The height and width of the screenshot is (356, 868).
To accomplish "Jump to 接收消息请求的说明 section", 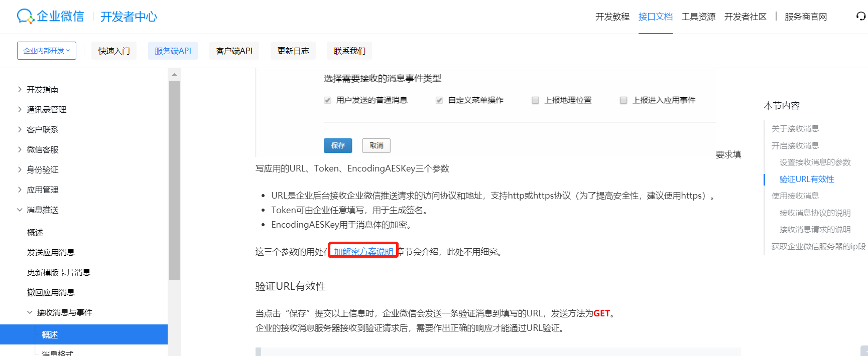I will [x=815, y=229].
